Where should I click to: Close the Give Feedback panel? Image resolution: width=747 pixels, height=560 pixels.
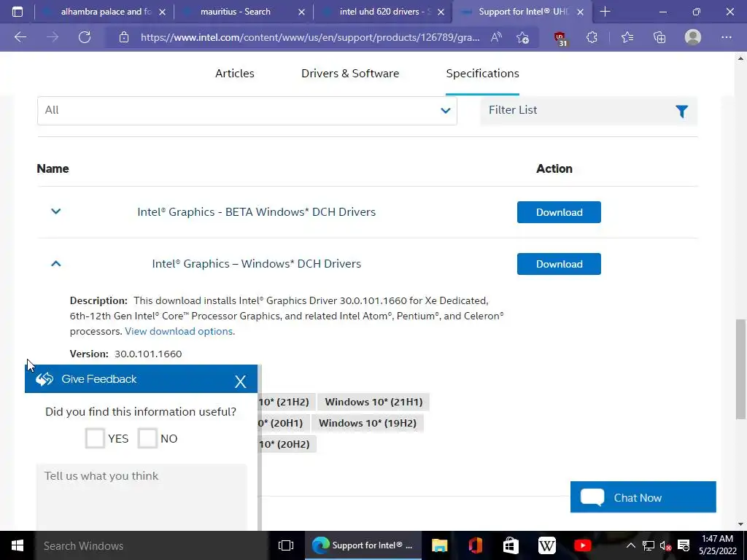(240, 381)
